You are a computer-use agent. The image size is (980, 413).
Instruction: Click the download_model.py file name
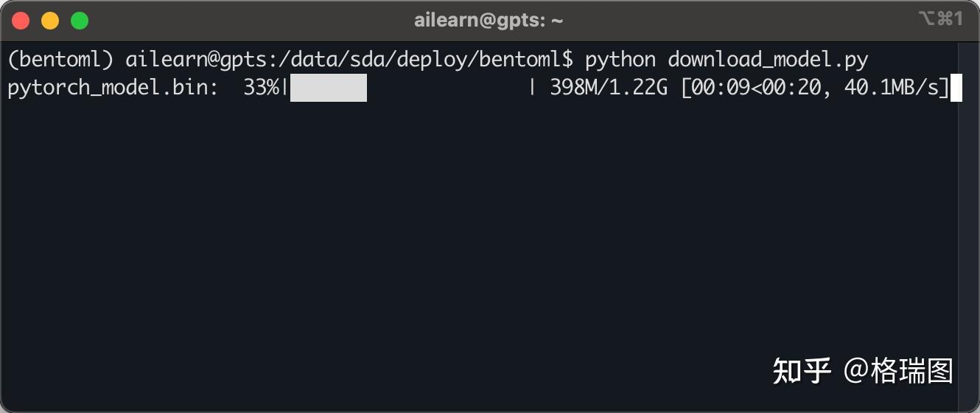[769, 59]
